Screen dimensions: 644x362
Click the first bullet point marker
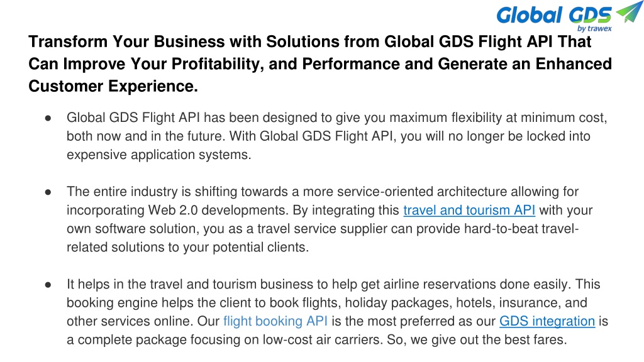(x=48, y=118)
